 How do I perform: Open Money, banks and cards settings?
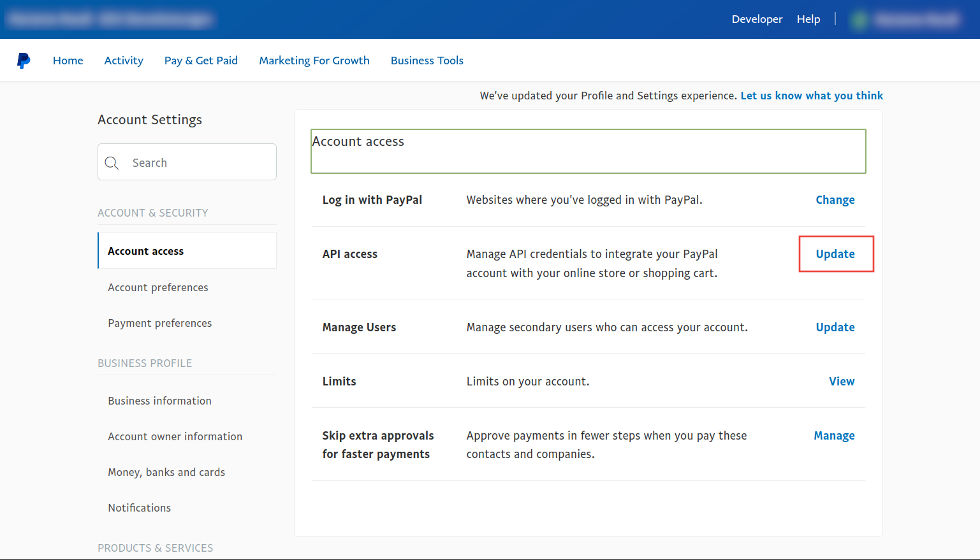(x=166, y=472)
